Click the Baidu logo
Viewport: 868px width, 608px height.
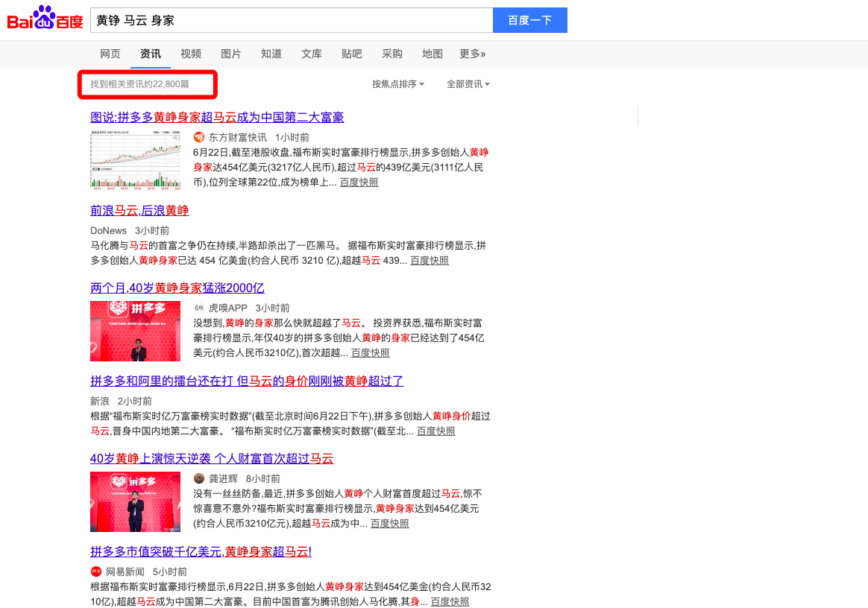[45, 19]
